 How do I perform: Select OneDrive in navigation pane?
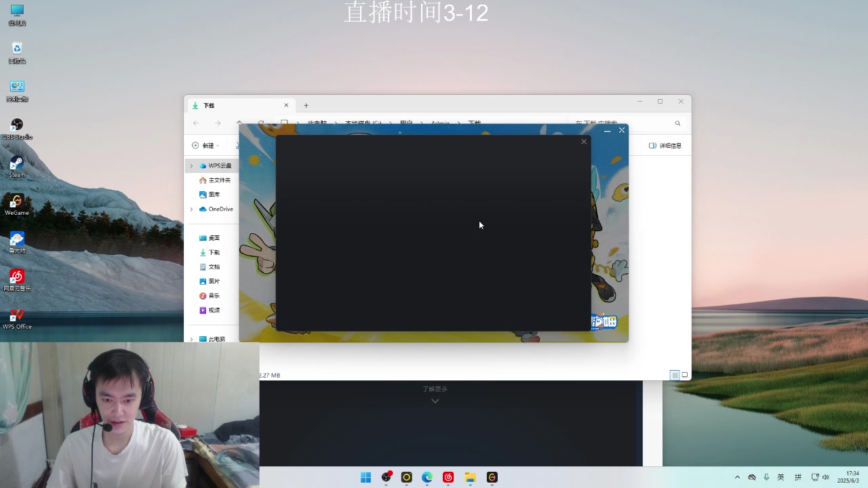point(217,209)
